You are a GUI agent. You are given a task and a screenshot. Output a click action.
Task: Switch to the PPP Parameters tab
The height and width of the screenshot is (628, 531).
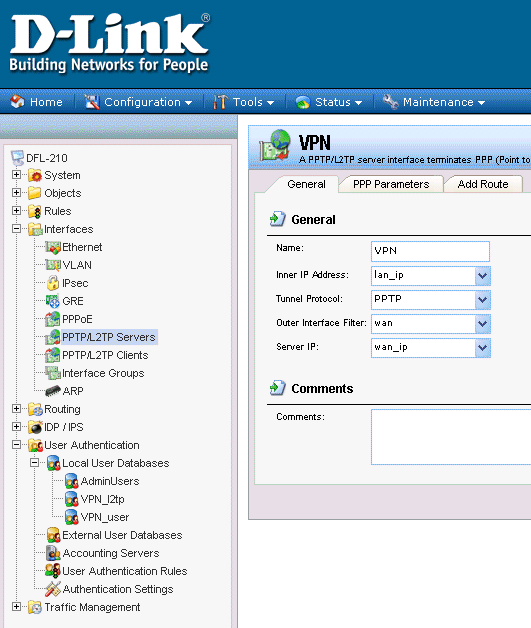point(391,184)
